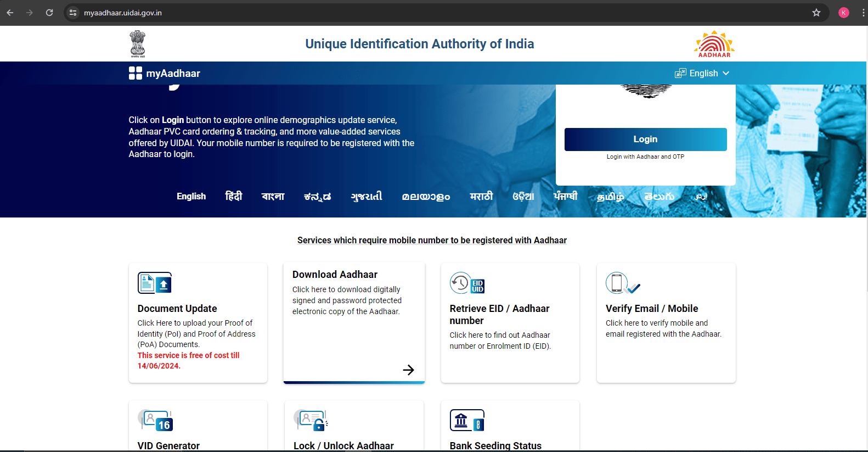The image size is (868, 452).
Task: Click the VID Generator icon
Action: [155, 421]
